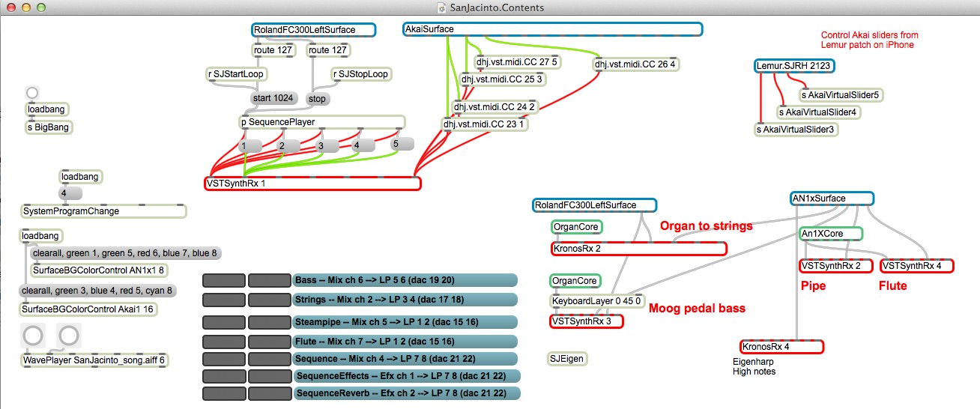Select the 'VSTSynthRx 2' Pipe object

point(836,265)
